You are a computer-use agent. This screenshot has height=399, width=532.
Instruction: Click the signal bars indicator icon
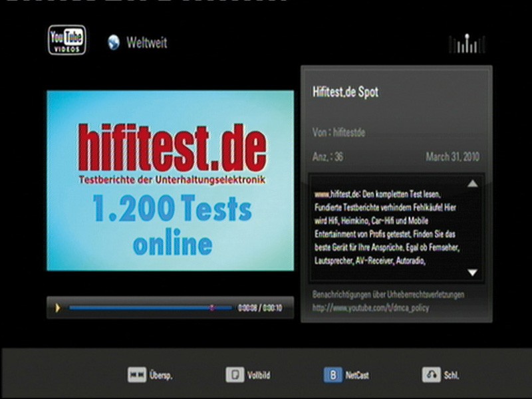(467, 43)
